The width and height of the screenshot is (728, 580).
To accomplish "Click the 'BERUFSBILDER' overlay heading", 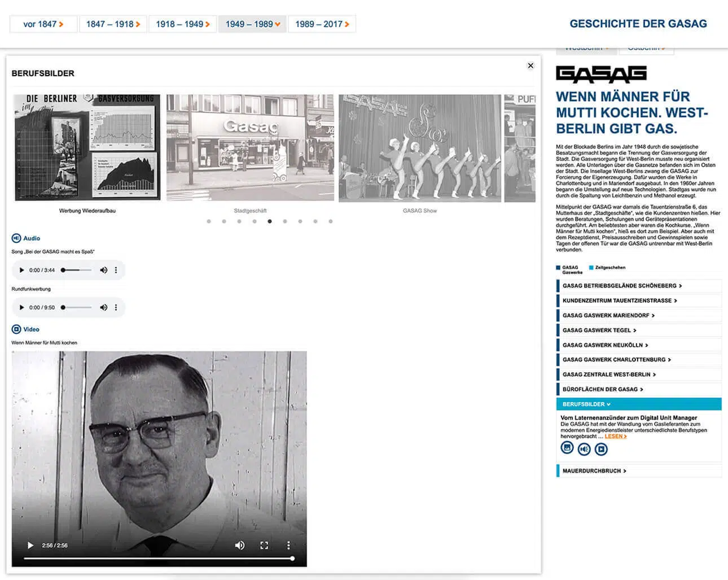I will 43,73.
